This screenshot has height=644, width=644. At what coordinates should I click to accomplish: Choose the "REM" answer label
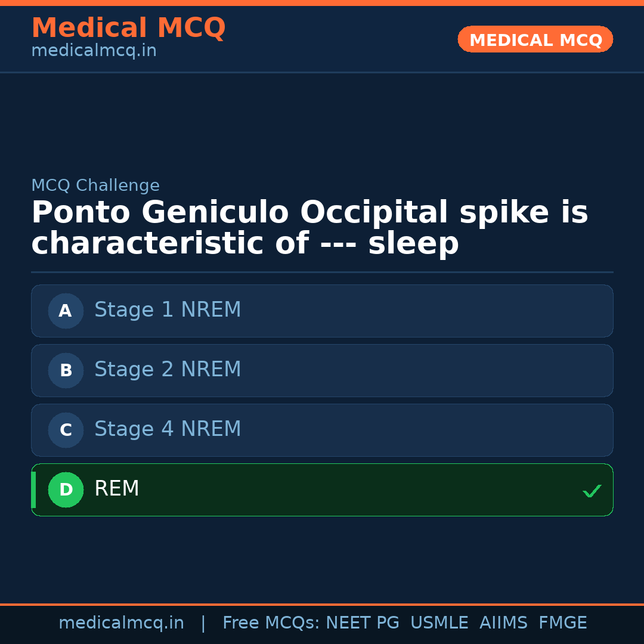coord(117,489)
